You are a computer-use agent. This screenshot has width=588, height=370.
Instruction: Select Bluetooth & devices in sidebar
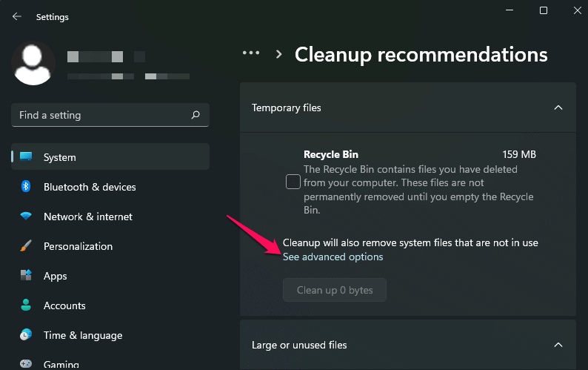tap(90, 187)
